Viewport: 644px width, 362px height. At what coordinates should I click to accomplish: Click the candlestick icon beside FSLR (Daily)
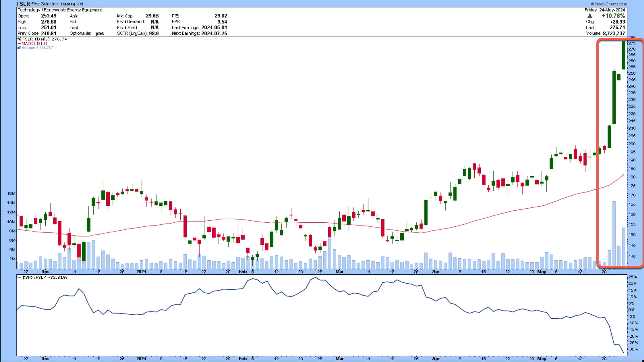pyautogui.click(x=19, y=39)
